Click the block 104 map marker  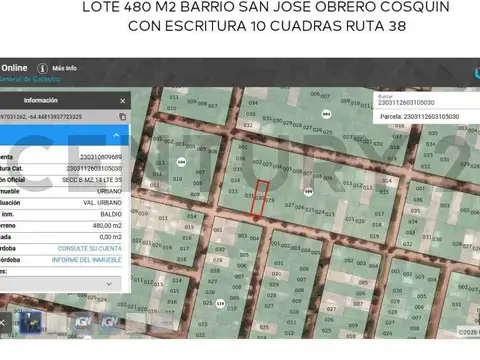(x=181, y=162)
